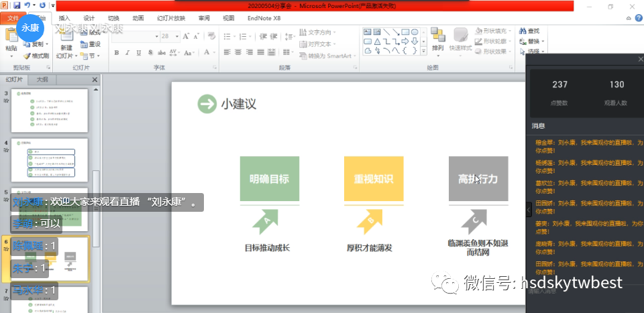Click the increase font size icon
Image resolution: width=644 pixels, height=313 pixels.
point(185,36)
